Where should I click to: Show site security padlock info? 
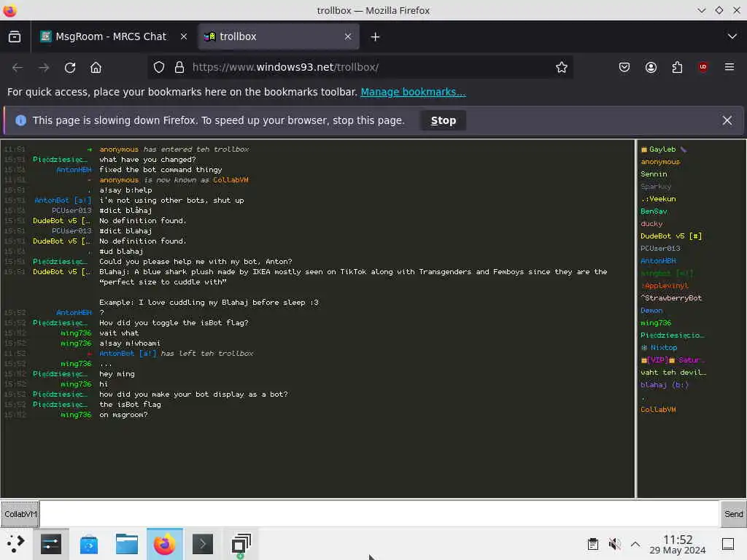pyautogui.click(x=179, y=67)
